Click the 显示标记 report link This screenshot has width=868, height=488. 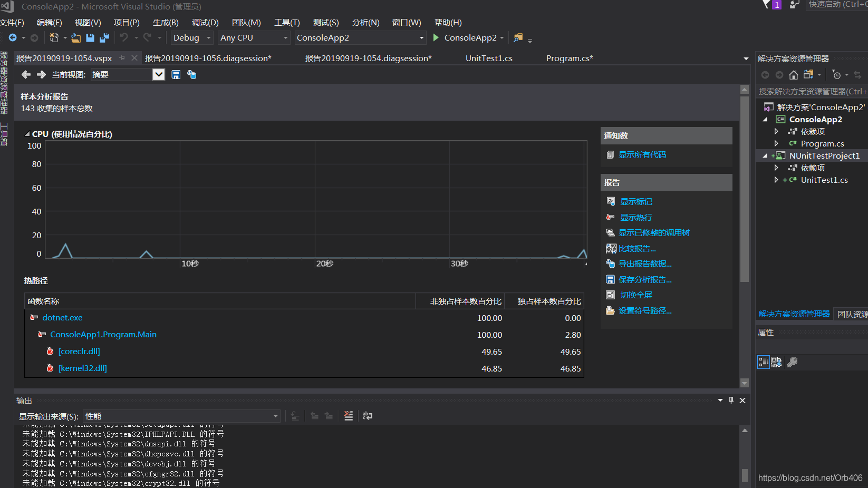pos(636,202)
